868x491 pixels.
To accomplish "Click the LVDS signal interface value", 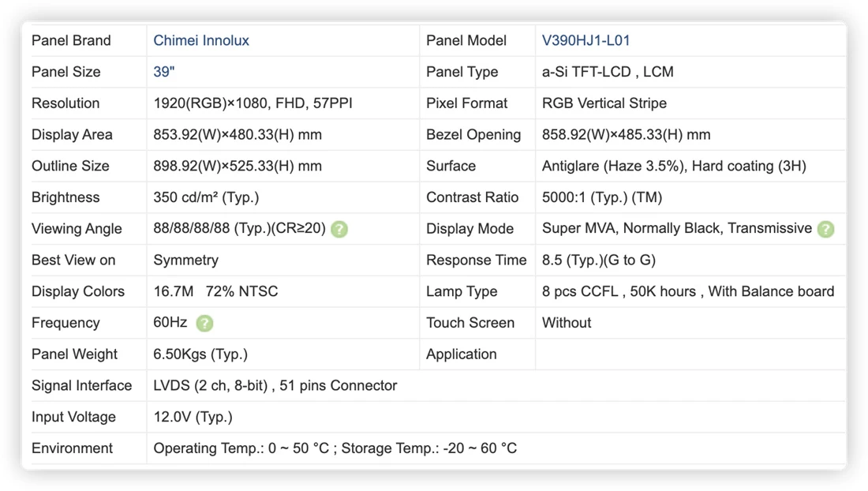I will coord(275,386).
